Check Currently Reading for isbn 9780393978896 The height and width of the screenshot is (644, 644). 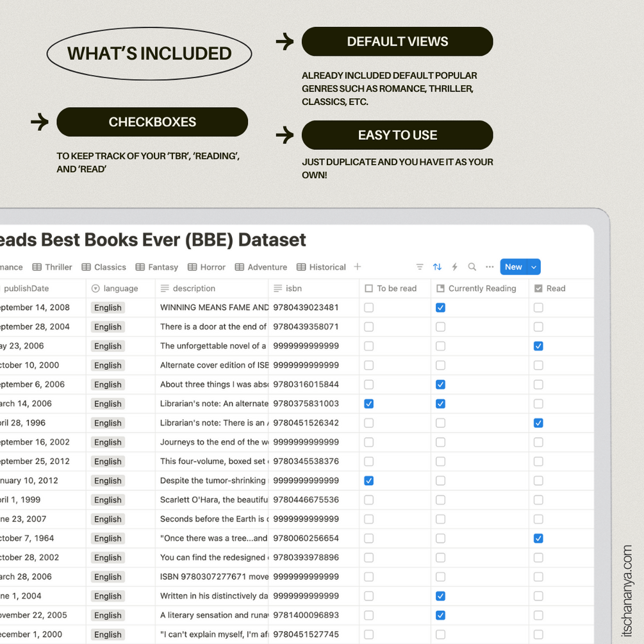(x=440, y=557)
